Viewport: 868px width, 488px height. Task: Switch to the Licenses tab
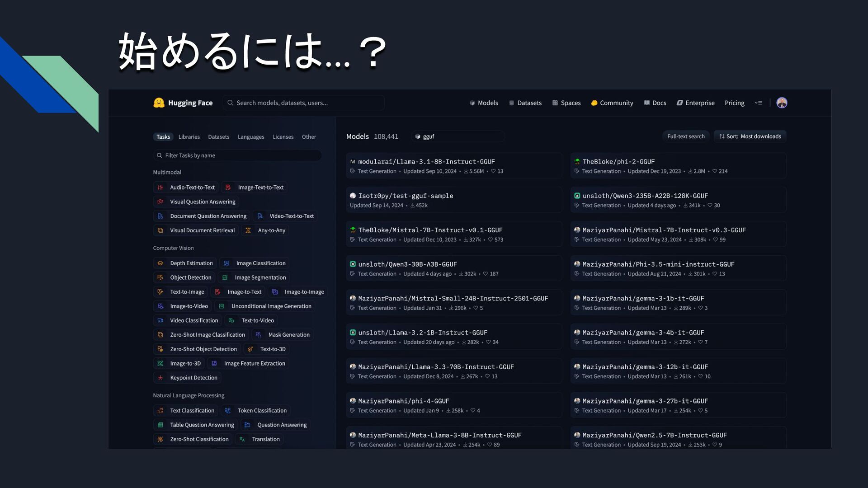point(283,137)
